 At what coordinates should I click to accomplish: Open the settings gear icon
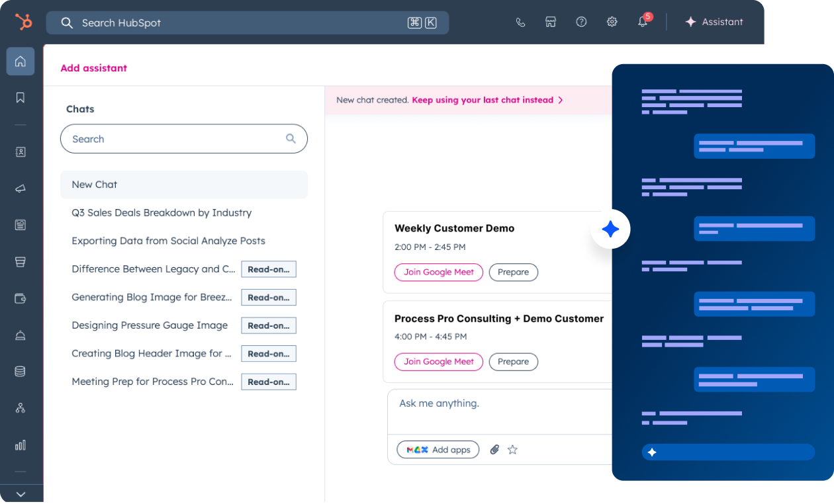(x=612, y=22)
